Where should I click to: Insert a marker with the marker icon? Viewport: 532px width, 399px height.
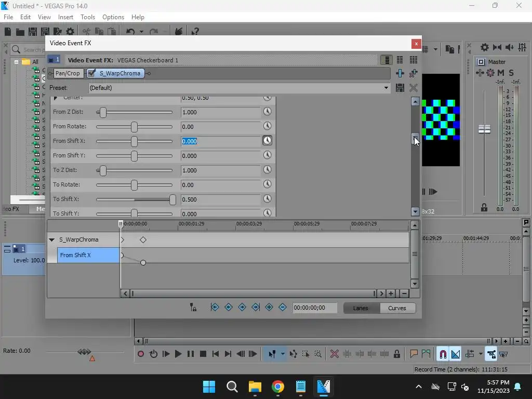[414, 354]
